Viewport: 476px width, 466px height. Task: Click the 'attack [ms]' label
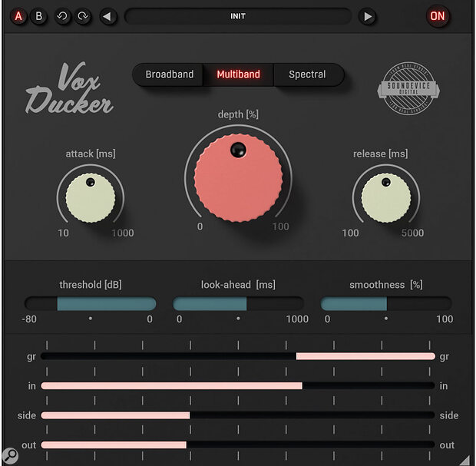tap(91, 154)
